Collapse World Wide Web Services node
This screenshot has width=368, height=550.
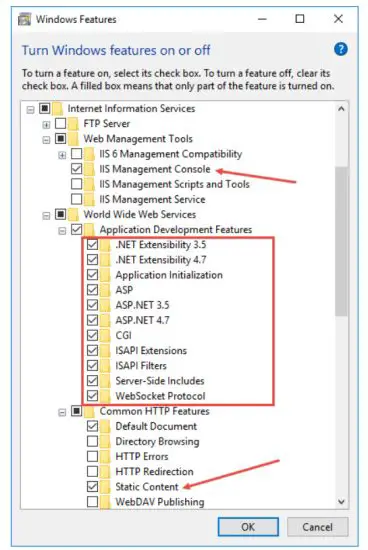tap(46, 216)
